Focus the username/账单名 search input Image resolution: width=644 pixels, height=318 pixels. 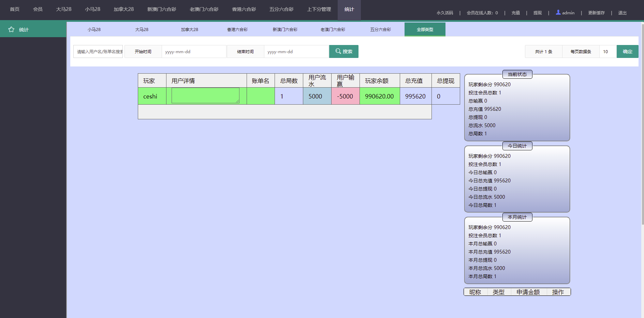tap(98, 52)
